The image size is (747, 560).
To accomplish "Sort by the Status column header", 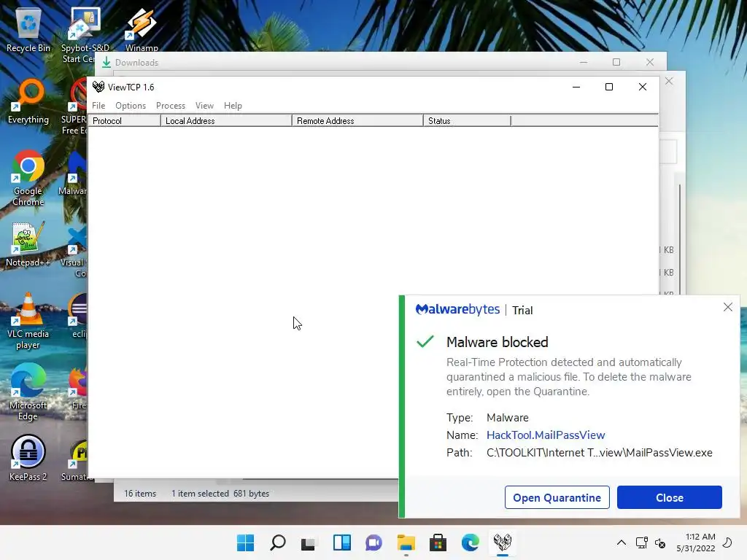I will pos(467,121).
